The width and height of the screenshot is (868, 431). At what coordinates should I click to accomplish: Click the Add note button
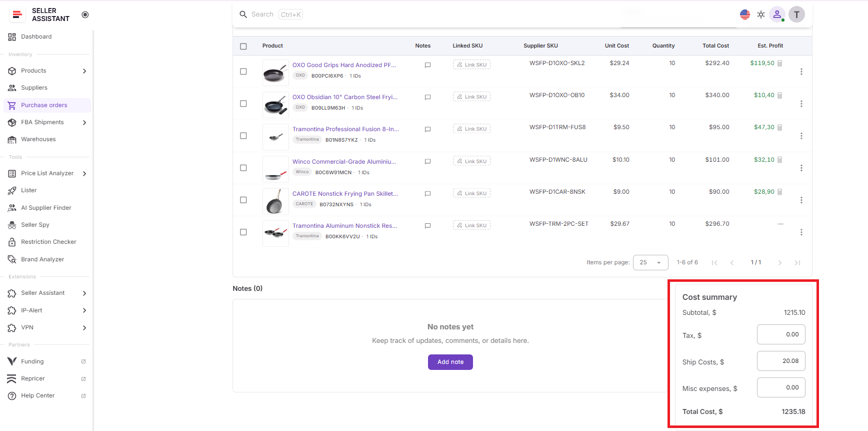pos(450,362)
